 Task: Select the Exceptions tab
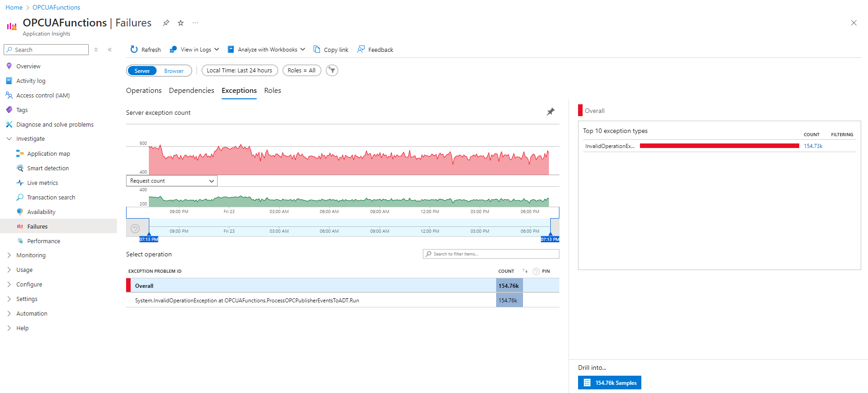coord(239,91)
